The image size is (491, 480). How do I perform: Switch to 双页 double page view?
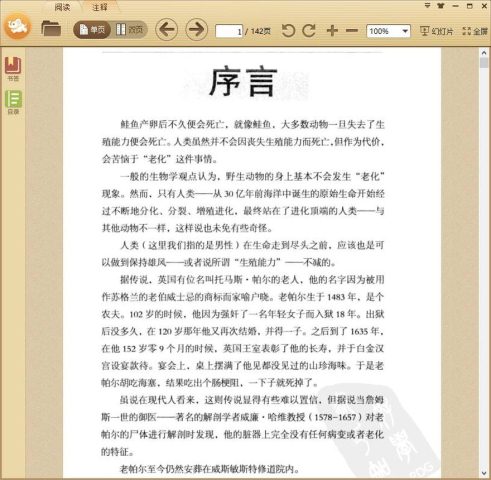[129, 30]
